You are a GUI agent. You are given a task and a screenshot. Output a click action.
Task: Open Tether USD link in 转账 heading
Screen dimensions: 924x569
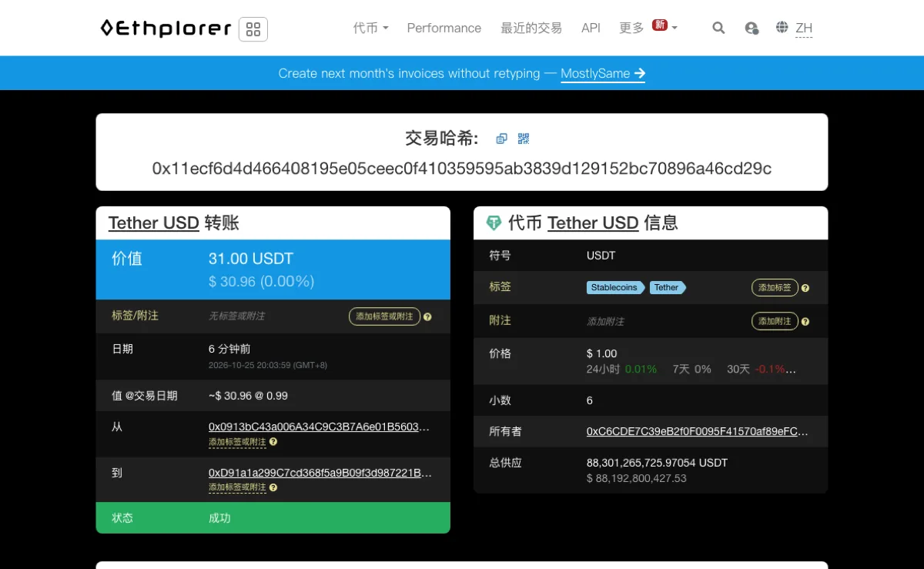tap(154, 223)
